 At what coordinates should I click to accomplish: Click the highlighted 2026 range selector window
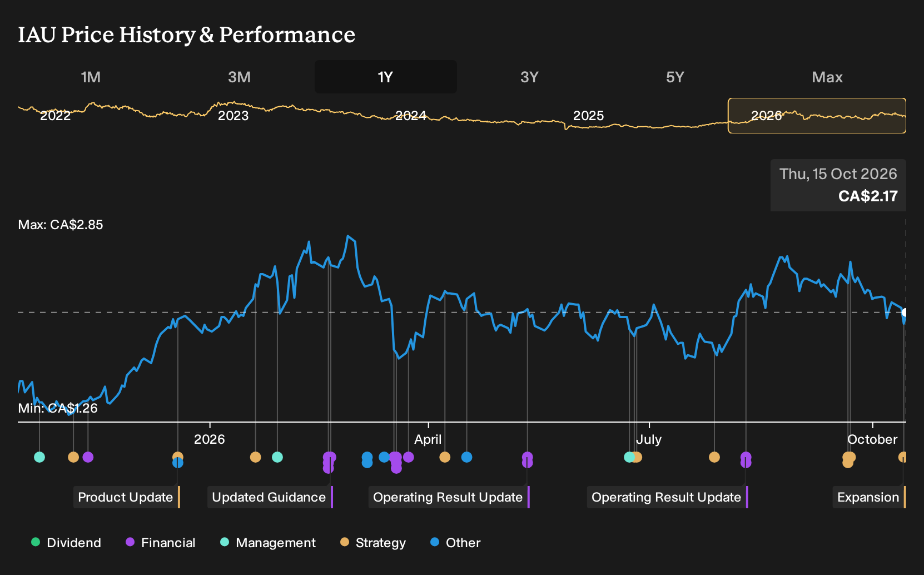click(x=817, y=116)
